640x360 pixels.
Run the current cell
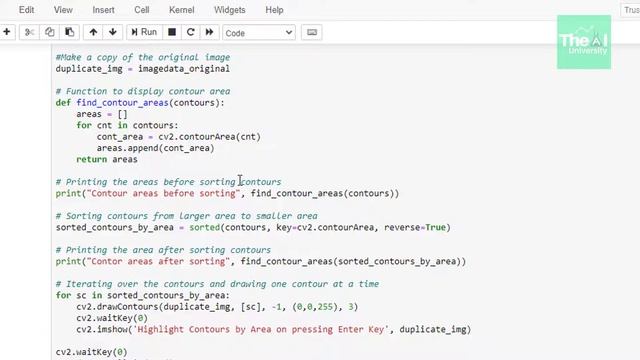(x=144, y=32)
